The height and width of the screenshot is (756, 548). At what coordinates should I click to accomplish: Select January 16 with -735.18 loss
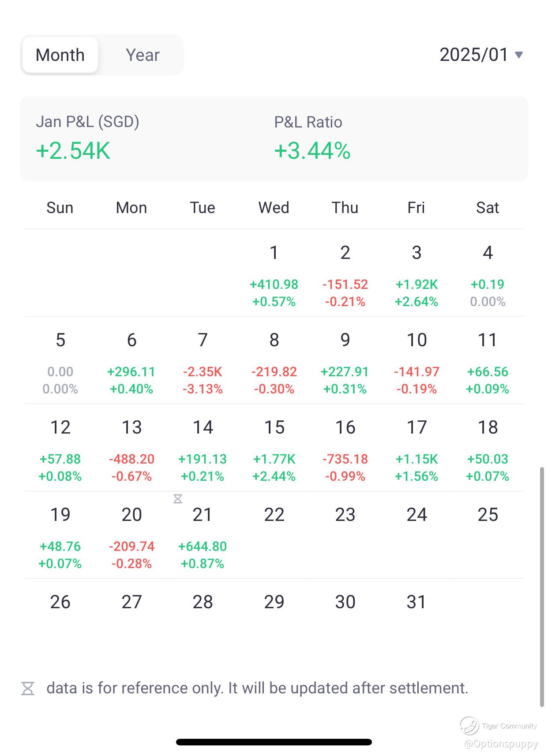pos(345,450)
